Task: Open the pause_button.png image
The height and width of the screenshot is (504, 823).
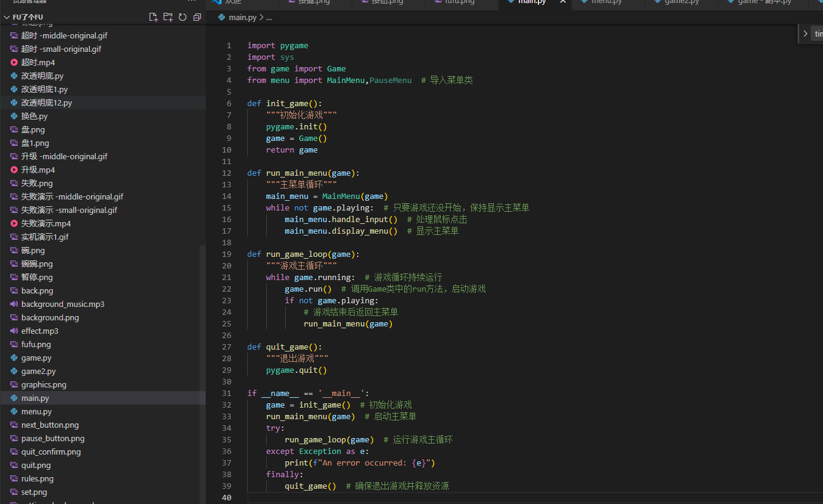Action: [x=103, y=438]
